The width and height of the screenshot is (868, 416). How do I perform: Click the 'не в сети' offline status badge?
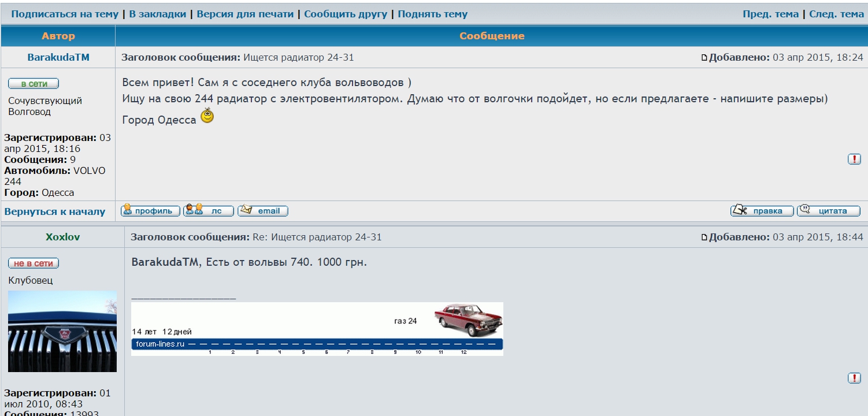[34, 263]
